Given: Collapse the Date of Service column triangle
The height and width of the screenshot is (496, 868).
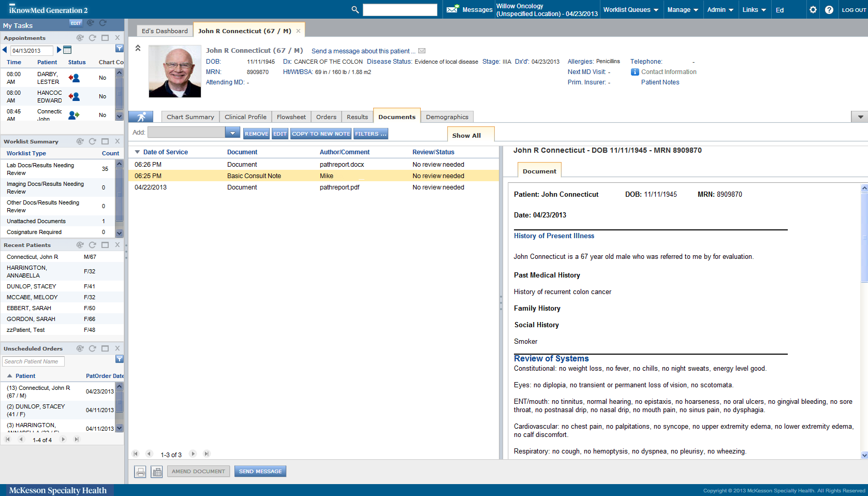Looking at the screenshot, I should [137, 152].
